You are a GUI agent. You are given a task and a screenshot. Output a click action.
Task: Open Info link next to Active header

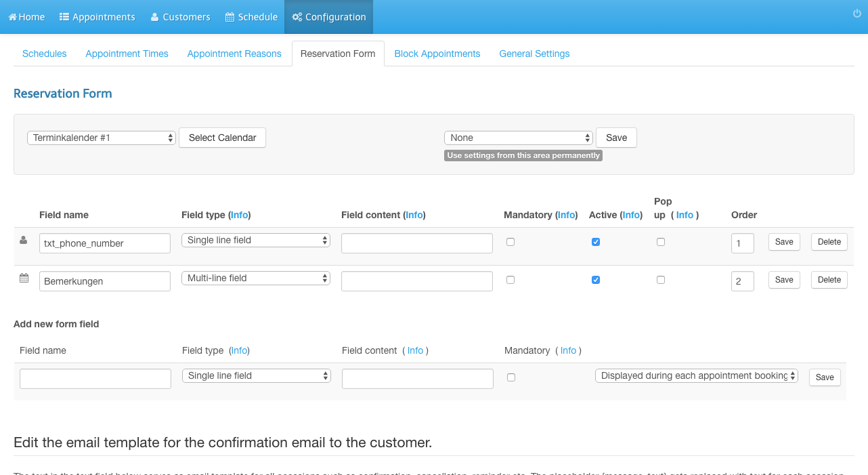click(x=631, y=215)
